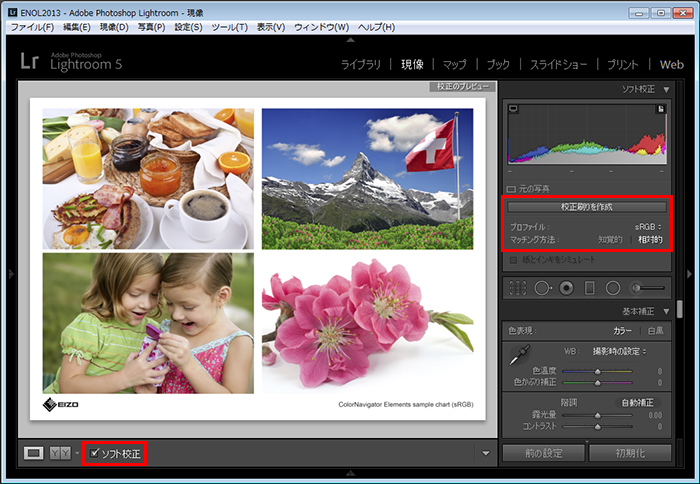The width and height of the screenshot is (700, 484).
Task: Open the toolbar content dropdown arrow
Action: (x=486, y=454)
